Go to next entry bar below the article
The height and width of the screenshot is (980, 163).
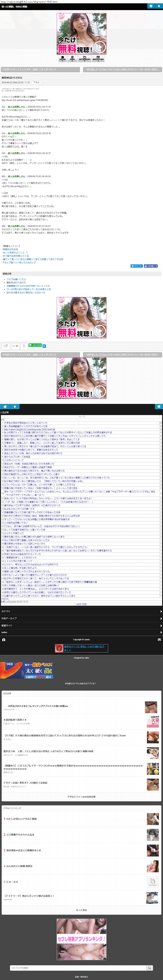pos(123,355)
